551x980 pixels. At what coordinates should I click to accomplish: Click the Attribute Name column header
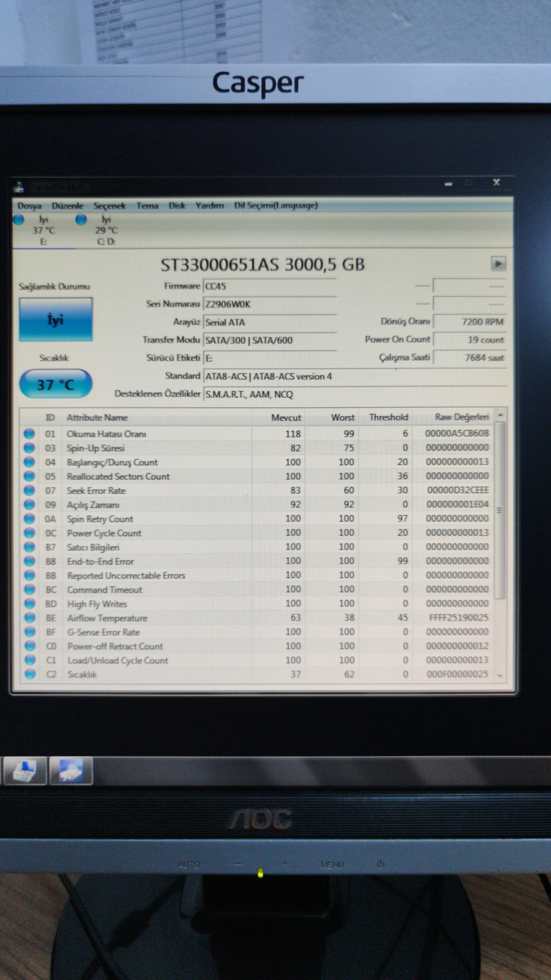click(x=97, y=418)
